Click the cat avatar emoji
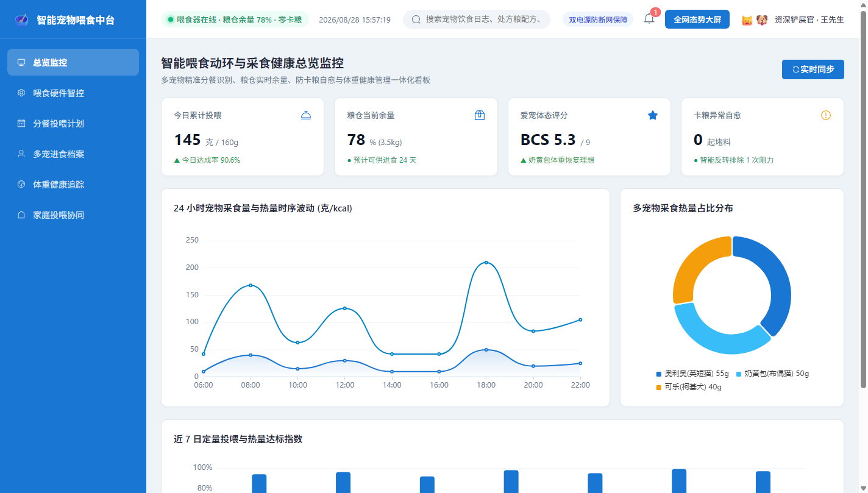 [x=747, y=20]
